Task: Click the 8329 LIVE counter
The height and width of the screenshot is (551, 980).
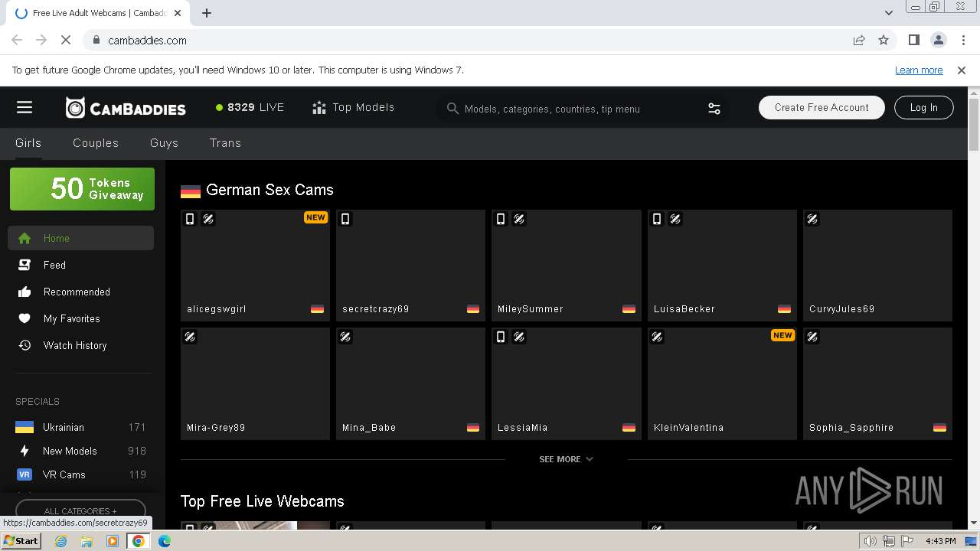Action: click(250, 108)
